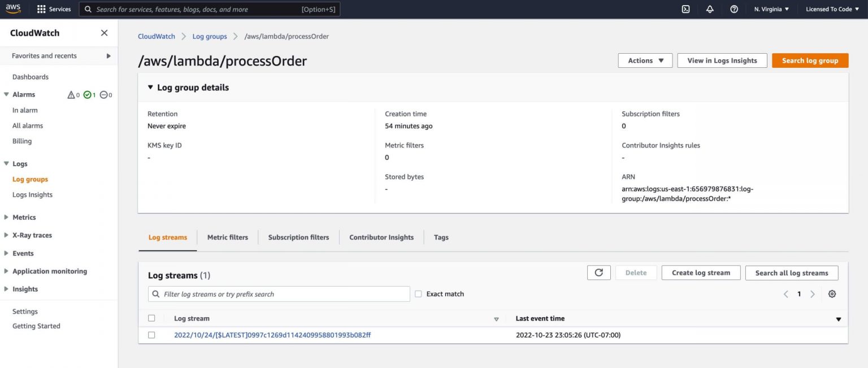This screenshot has height=368, width=868.
Task: Collapse the Log group details section
Action: click(150, 87)
